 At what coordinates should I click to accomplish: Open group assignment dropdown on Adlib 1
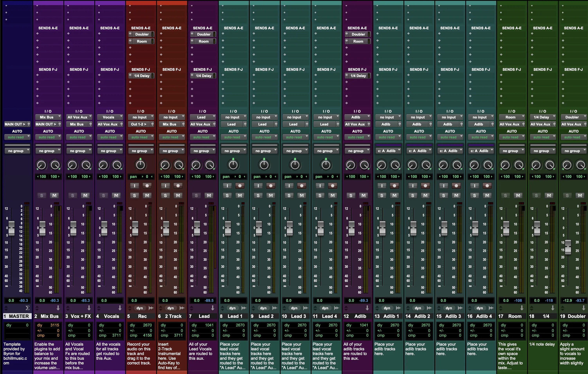tap(388, 151)
